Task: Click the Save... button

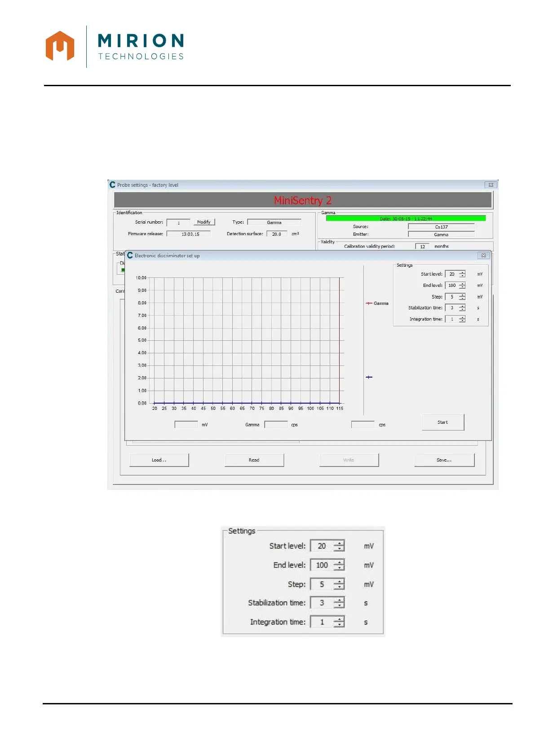Action: 444,460
